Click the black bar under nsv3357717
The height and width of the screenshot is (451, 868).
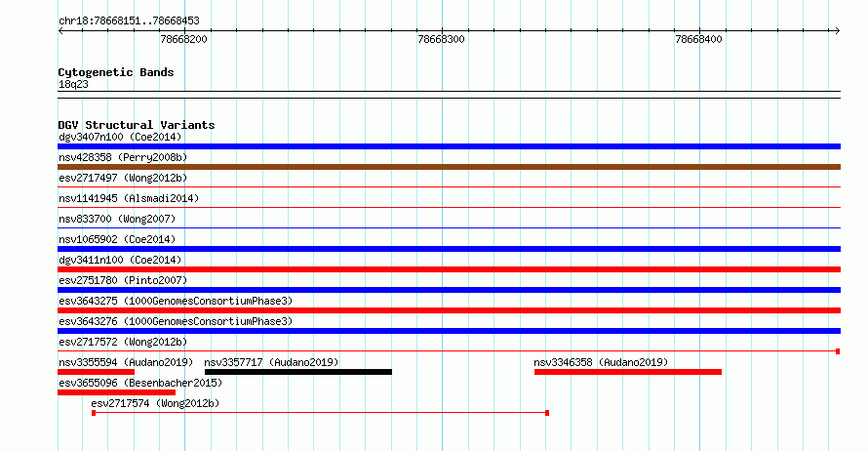point(298,372)
